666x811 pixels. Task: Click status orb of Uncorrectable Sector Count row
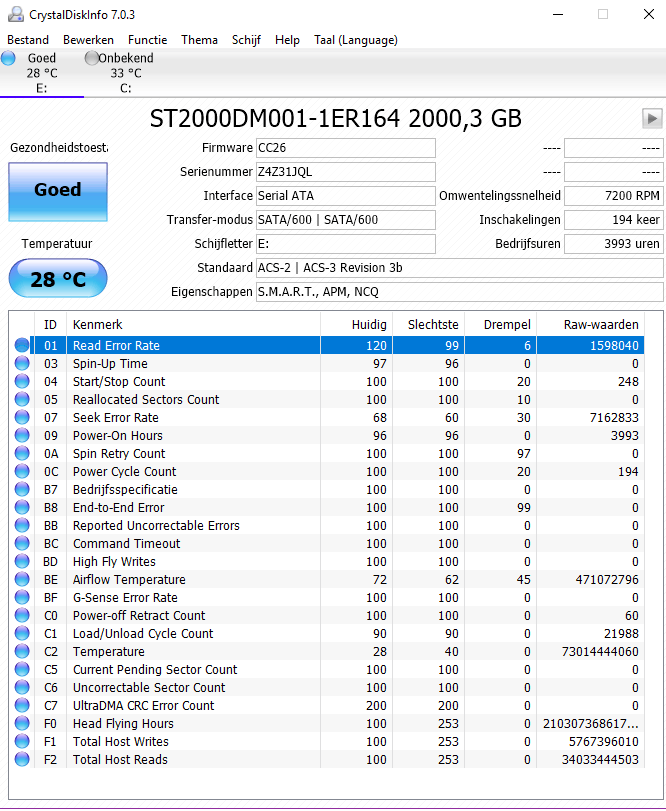[x=22, y=687]
